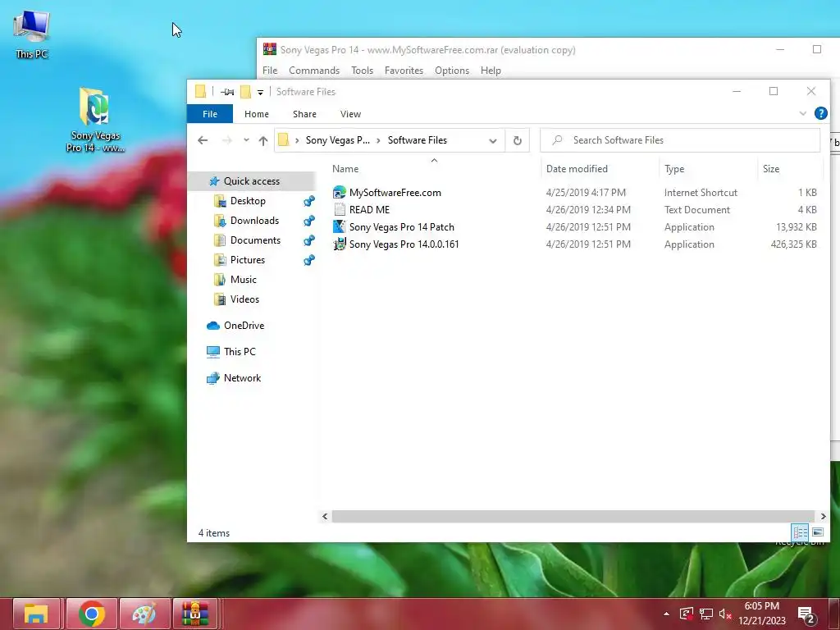Open Documents in navigation pane
This screenshot has width=840, height=630.
pyautogui.click(x=255, y=240)
